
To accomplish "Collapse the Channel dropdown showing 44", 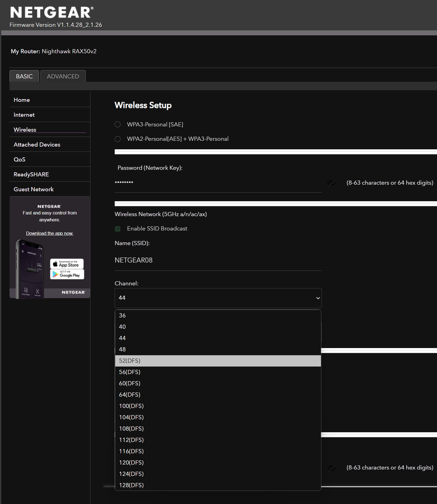I will tap(218, 298).
